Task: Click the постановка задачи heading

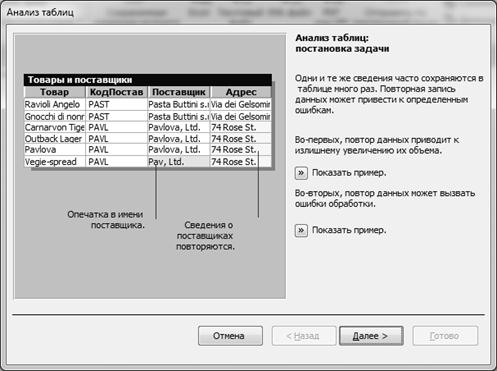Action: [x=342, y=49]
